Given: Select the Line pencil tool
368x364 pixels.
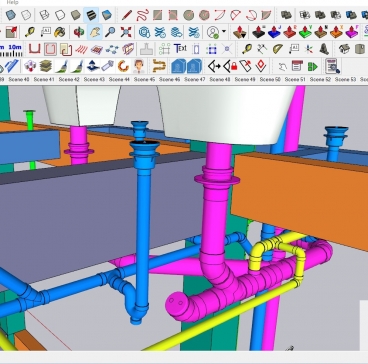Looking at the screenshot, I should click(x=127, y=15).
